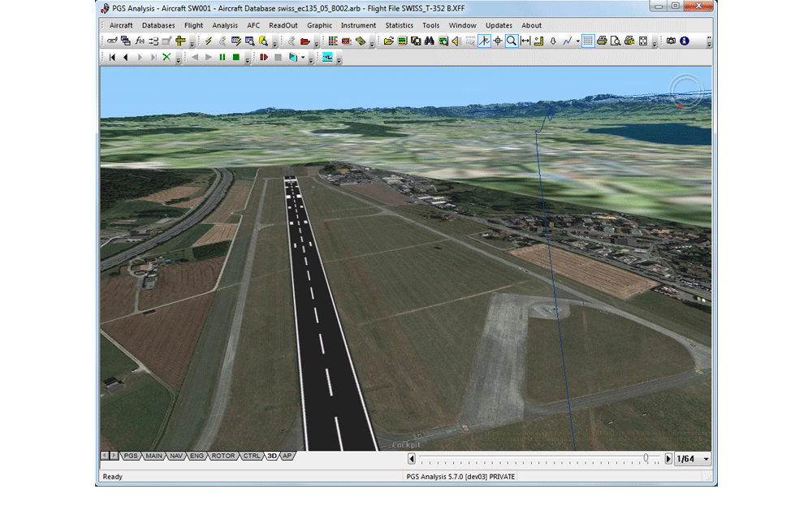
Task: Click the speaker audio icon
Action: 456,41
